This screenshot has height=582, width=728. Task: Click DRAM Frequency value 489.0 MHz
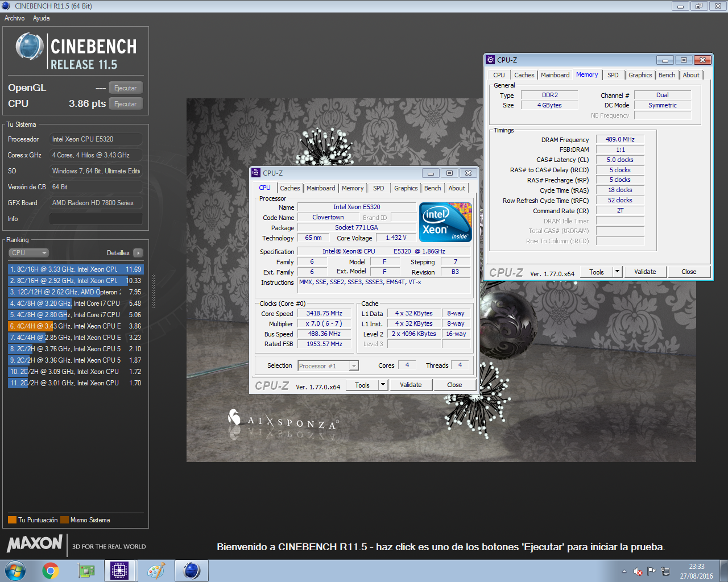click(620, 139)
